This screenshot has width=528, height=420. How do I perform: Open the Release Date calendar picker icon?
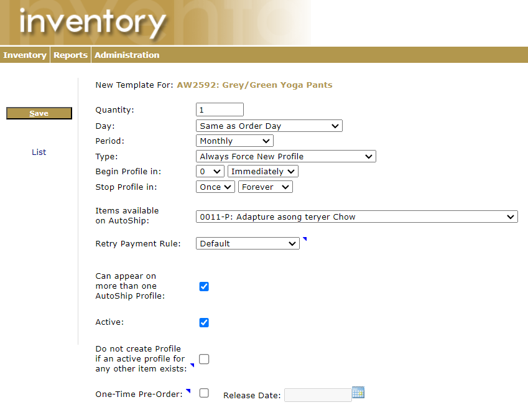click(358, 393)
